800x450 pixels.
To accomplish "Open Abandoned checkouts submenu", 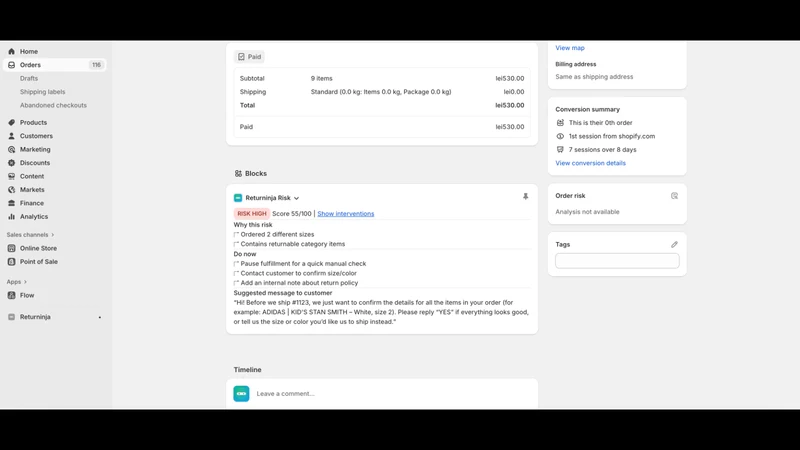I will (53, 105).
